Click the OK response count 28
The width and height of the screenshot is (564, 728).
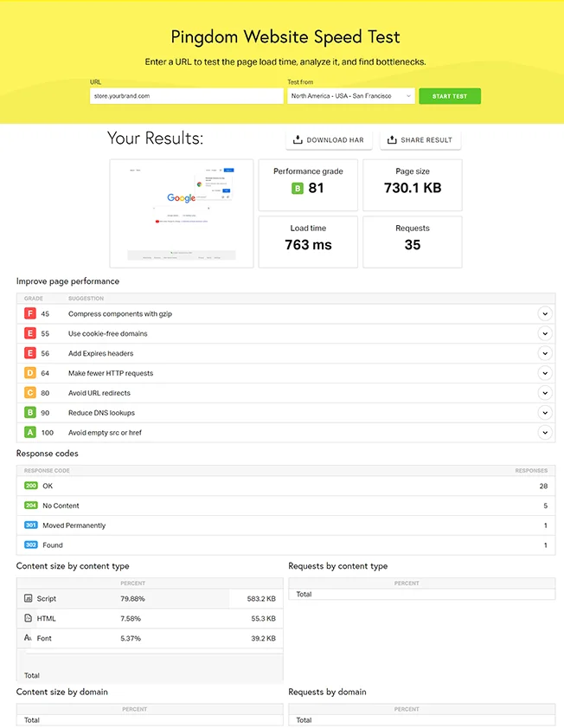(x=543, y=486)
